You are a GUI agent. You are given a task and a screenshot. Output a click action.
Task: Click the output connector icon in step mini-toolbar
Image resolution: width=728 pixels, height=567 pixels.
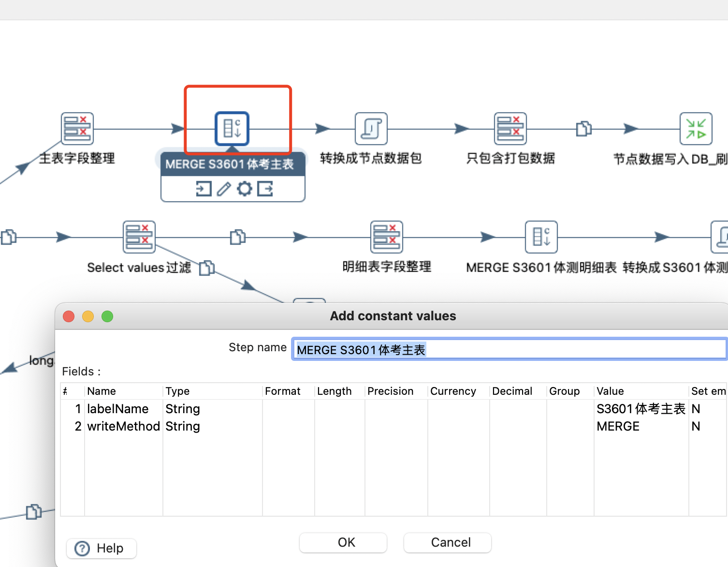pyautogui.click(x=265, y=189)
